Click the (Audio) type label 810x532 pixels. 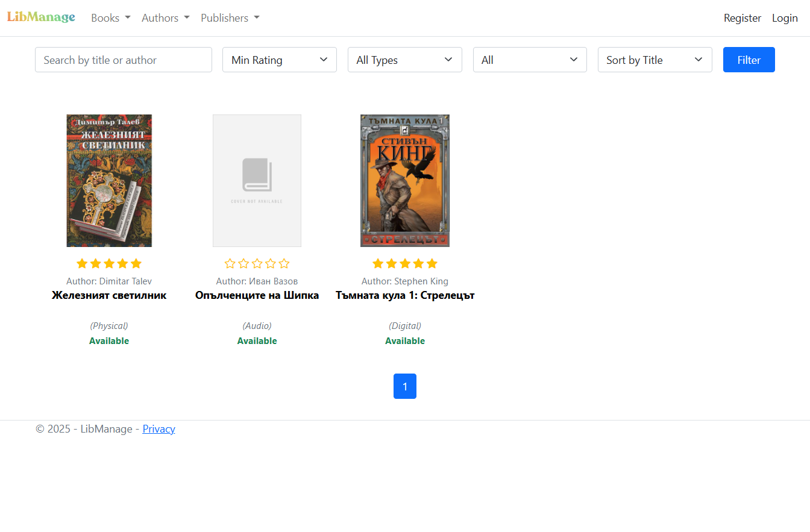click(x=257, y=325)
